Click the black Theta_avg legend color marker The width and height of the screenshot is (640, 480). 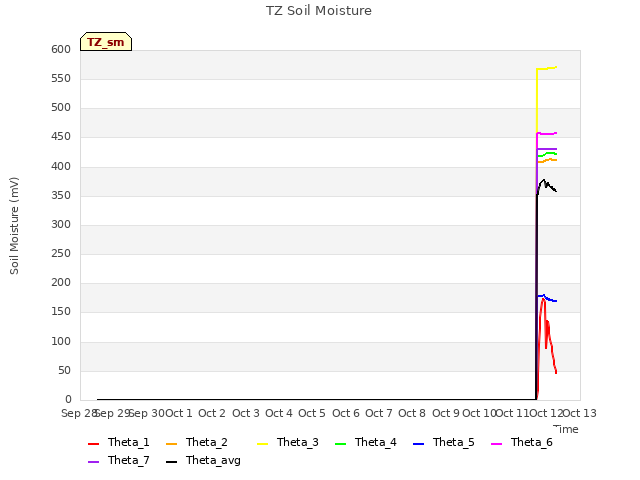pyautogui.click(x=171, y=462)
